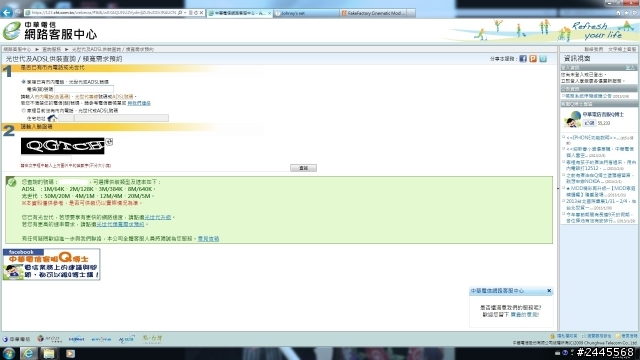Focus the captcha code input field
Viewport: 640px width, 360px height.
point(46,159)
